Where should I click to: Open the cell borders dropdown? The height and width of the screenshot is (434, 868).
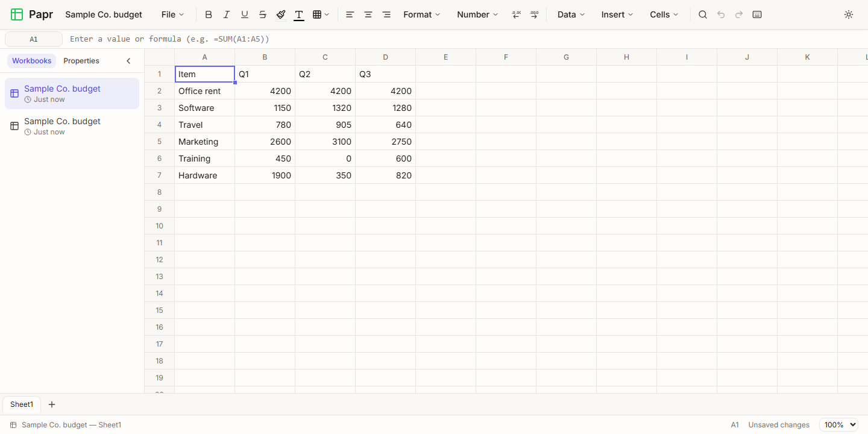321,14
